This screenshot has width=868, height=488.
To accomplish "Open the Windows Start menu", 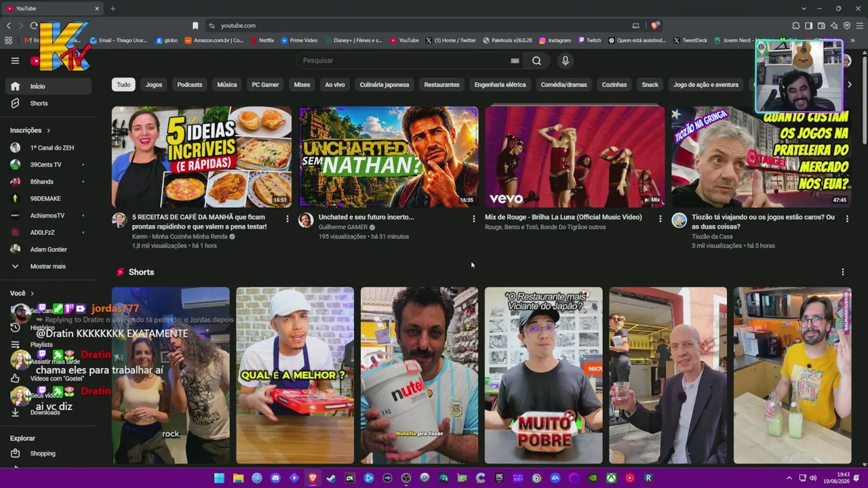I will click(219, 478).
